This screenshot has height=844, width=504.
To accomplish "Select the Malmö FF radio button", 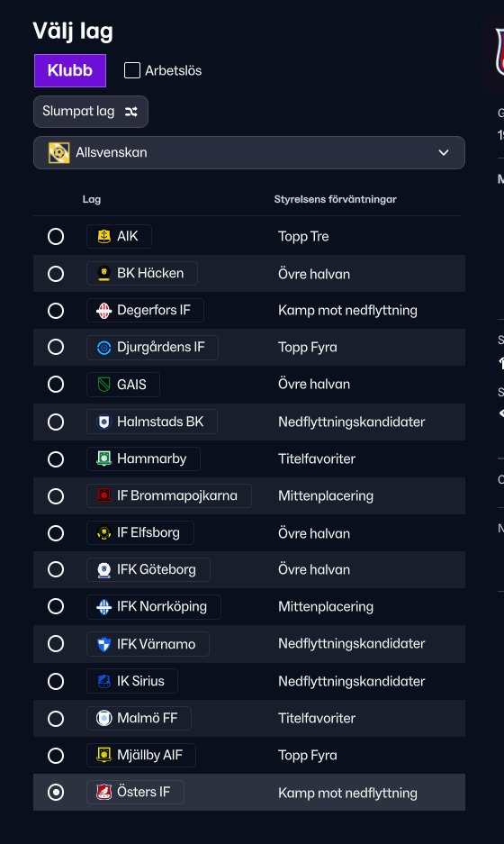I will coord(56,718).
